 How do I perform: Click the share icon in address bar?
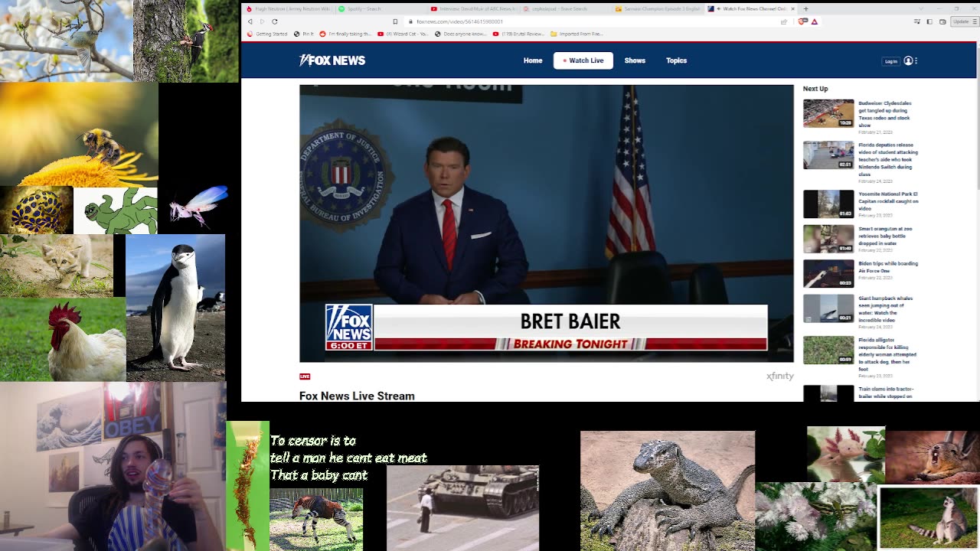(x=783, y=21)
